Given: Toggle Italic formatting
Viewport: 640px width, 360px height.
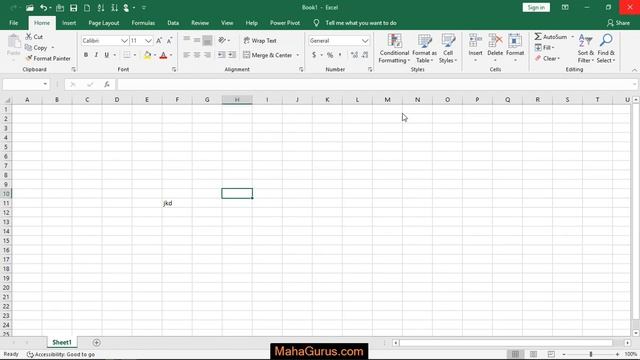Looking at the screenshot, I should coord(96,55).
